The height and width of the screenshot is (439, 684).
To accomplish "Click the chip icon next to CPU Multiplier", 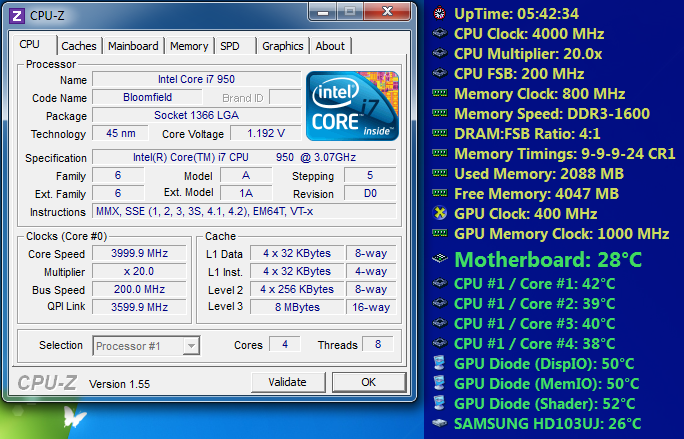I will coord(440,54).
